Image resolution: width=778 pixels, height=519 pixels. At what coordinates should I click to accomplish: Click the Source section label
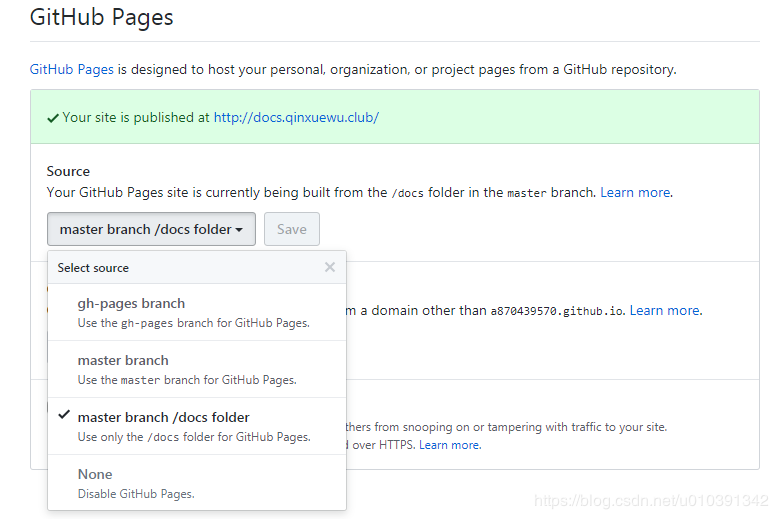[68, 171]
